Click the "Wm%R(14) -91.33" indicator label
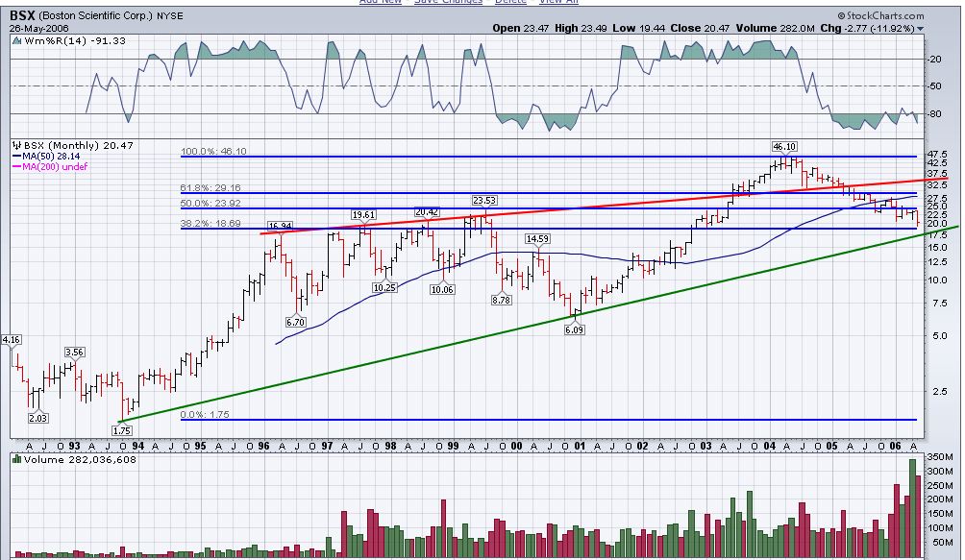The height and width of the screenshot is (560, 965). tap(74, 40)
